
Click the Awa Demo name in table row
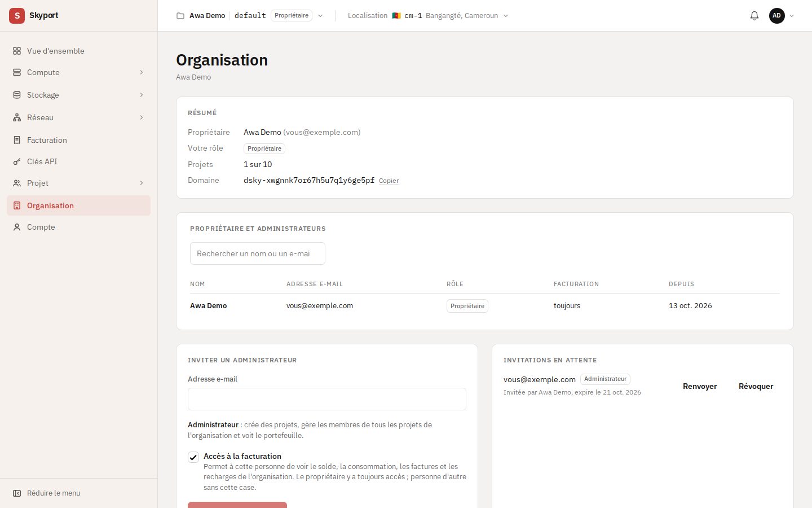click(209, 306)
